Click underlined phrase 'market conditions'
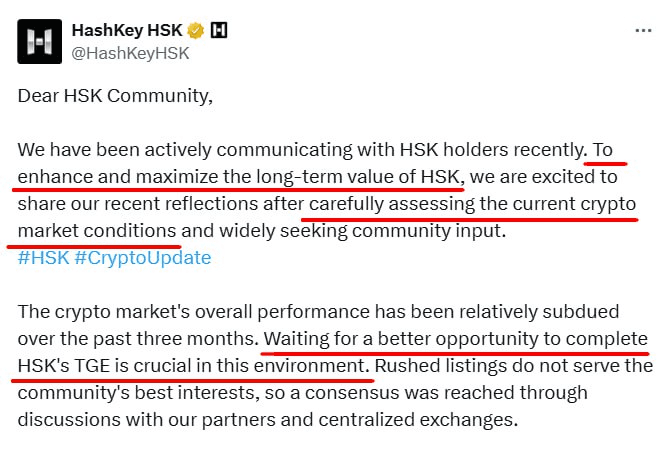This screenshot has height=464, width=670. pos(97,231)
